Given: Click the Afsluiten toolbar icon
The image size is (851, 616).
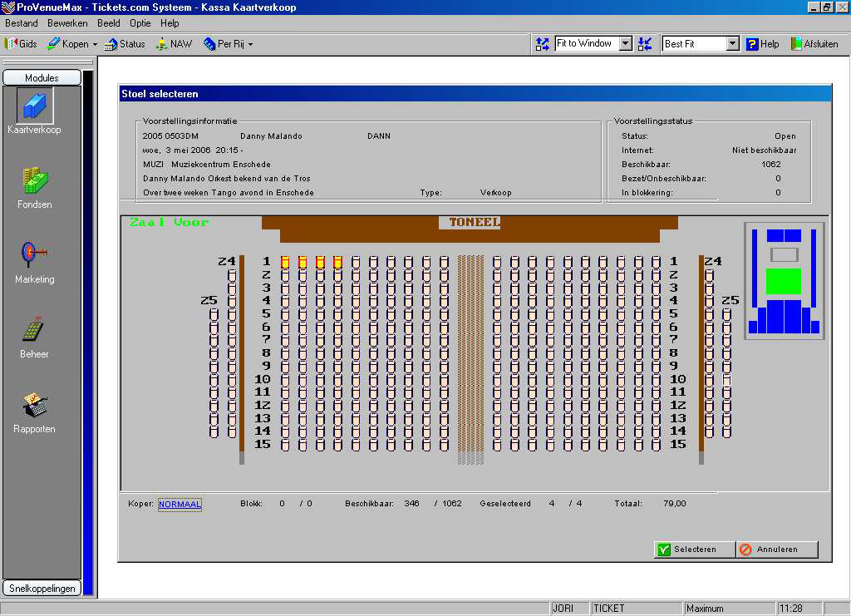Looking at the screenshot, I should coord(796,44).
